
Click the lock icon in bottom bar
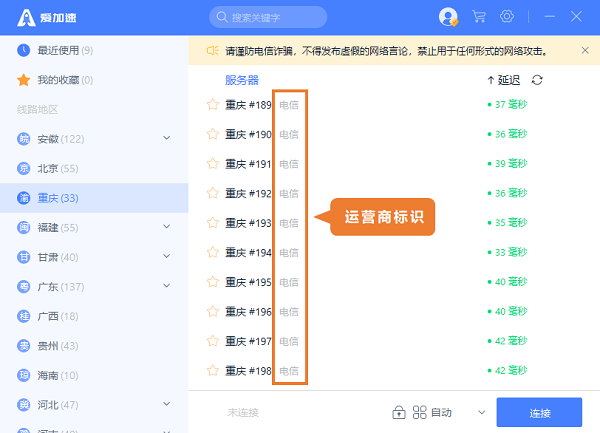(398, 412)
